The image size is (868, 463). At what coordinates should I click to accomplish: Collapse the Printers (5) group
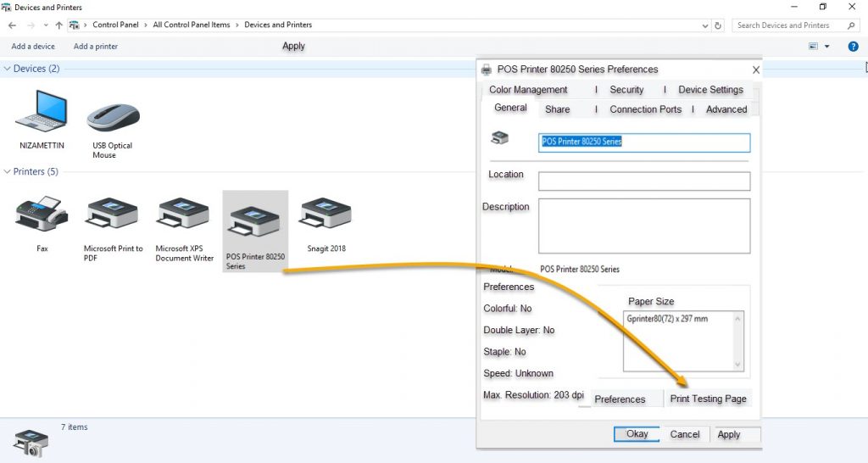click(x=7, y=171)
